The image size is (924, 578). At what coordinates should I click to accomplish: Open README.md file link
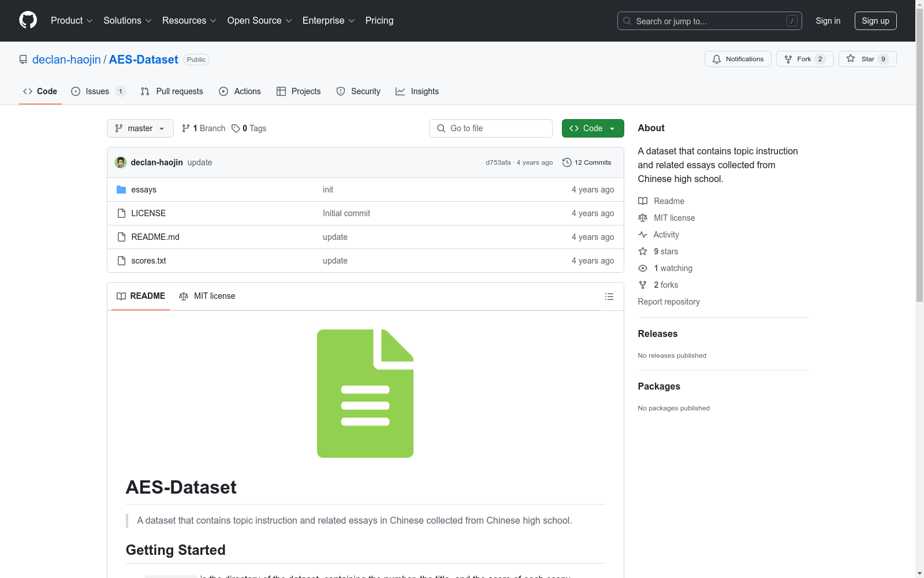click(155, 237)
